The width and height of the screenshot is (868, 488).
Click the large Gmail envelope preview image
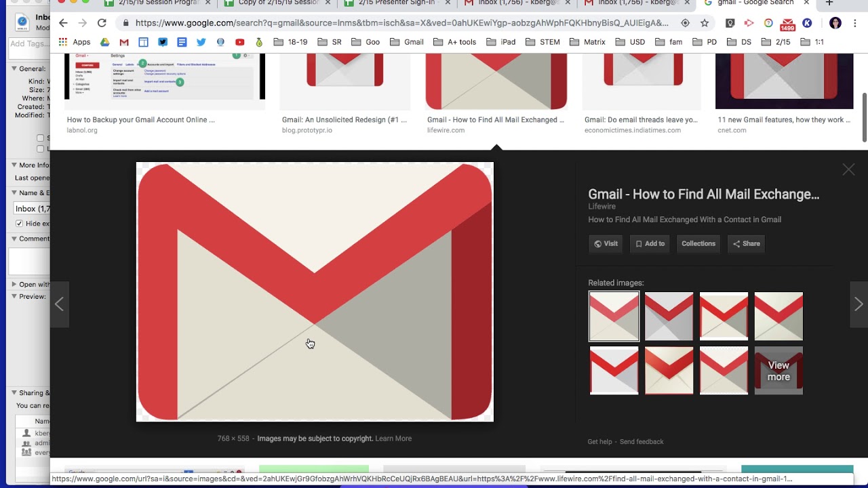(x=315, y=291)
